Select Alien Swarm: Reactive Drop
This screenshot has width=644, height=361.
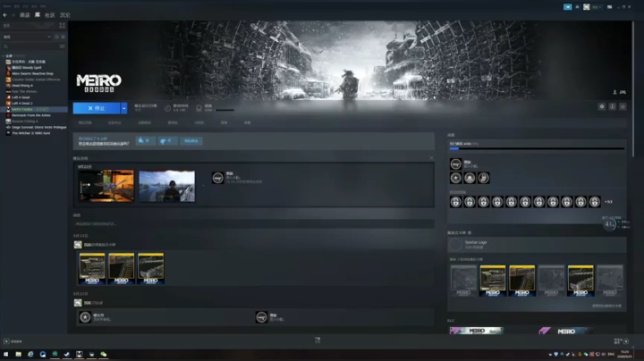[x=32, y=73]
